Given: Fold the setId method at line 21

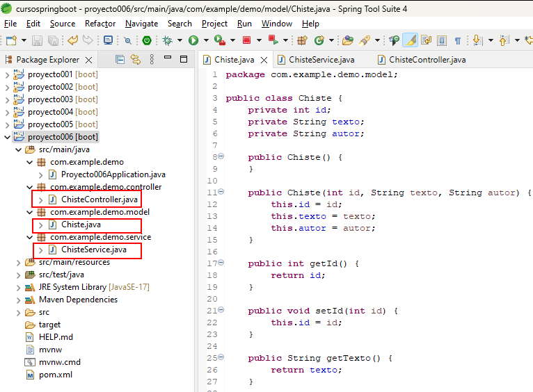Looking at the screenshot, I should (221, 310).
